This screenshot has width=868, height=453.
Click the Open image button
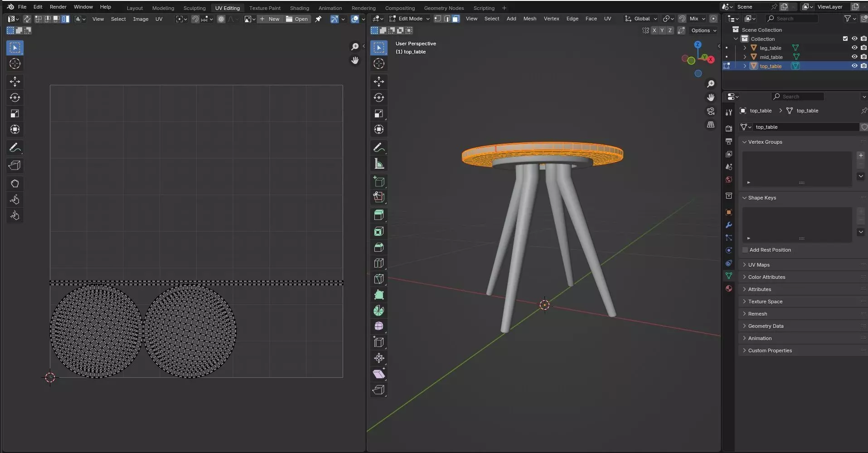coord(297,19)
